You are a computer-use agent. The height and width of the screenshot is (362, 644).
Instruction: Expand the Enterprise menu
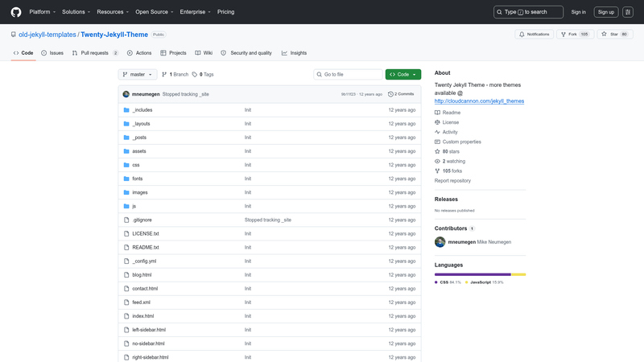pos(195,12)
